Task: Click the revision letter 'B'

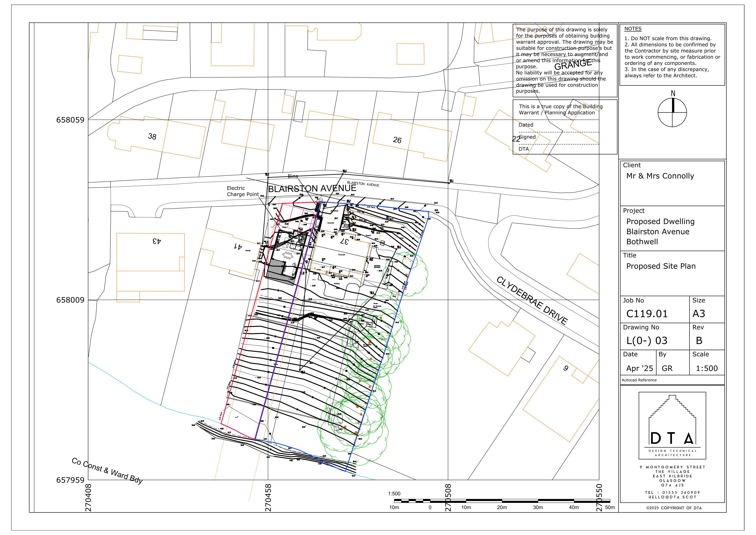Action: click(699, 340)
